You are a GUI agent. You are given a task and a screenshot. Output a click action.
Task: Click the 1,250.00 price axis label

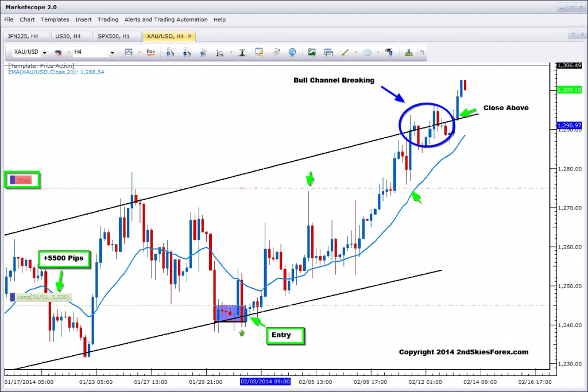click(570, 286)
